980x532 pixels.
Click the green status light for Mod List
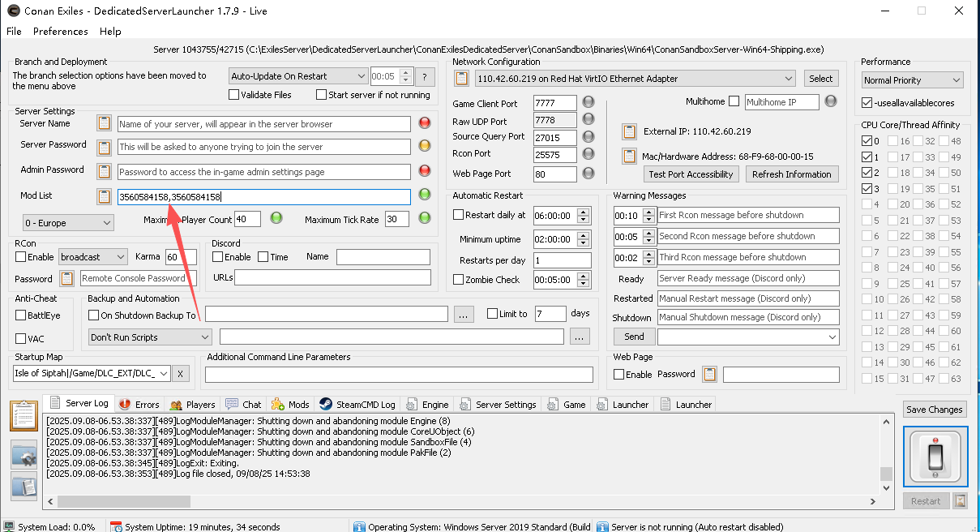[425, 195]
